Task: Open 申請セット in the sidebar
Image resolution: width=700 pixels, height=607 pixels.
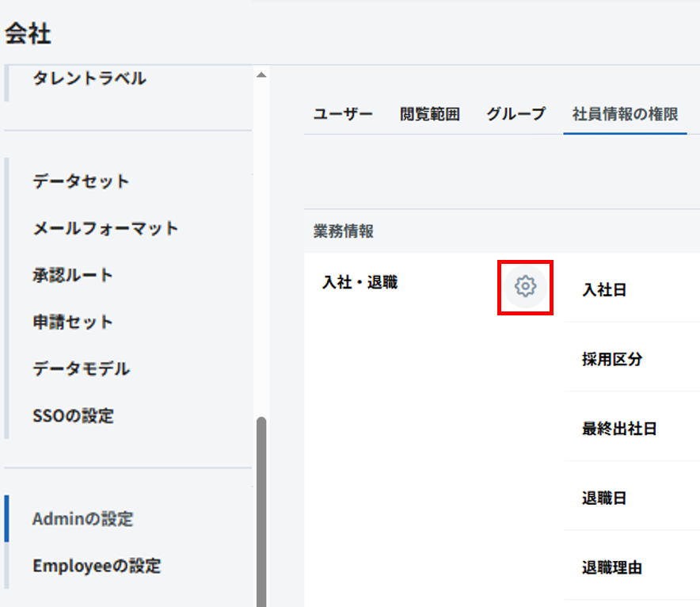Action: click(73, 322)
